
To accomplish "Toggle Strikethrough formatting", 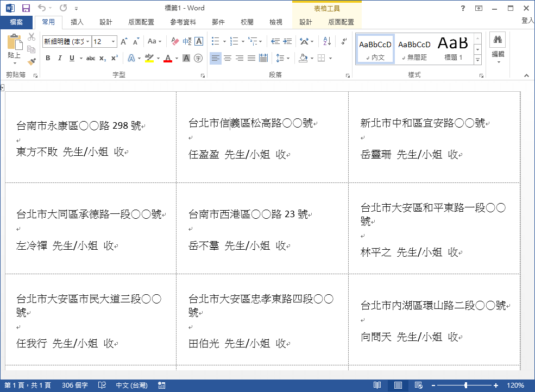I will (90, 58).
